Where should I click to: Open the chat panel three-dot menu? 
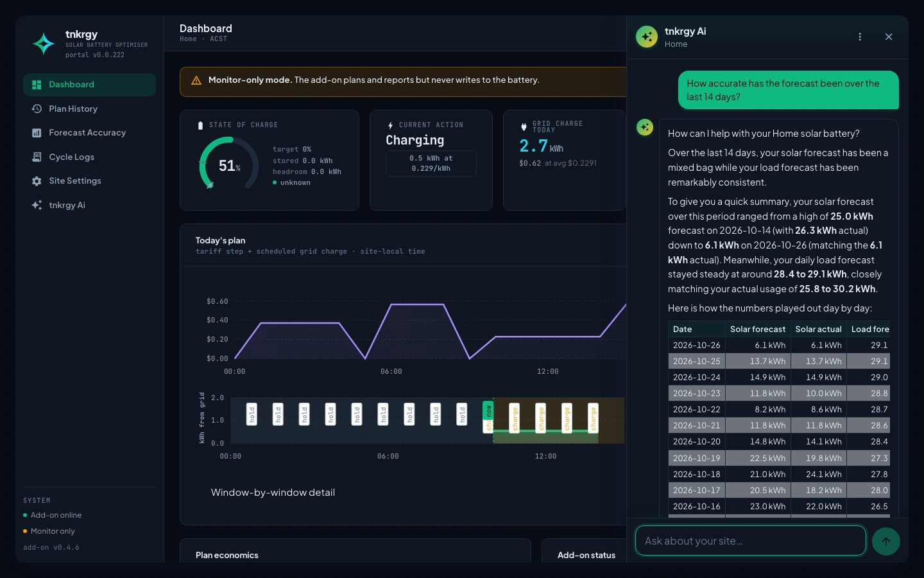(x=860, y=37)
